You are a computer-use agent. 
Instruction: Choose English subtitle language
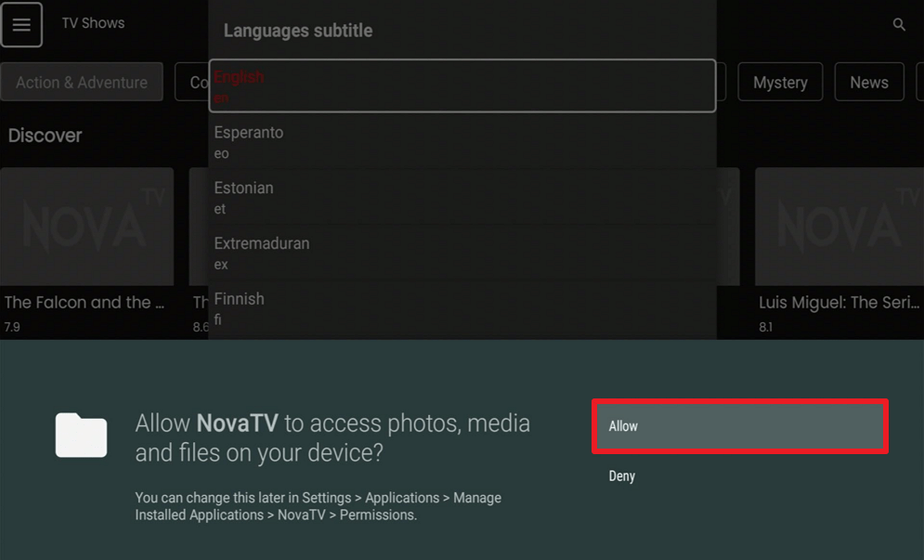click(x=462, y=85)
